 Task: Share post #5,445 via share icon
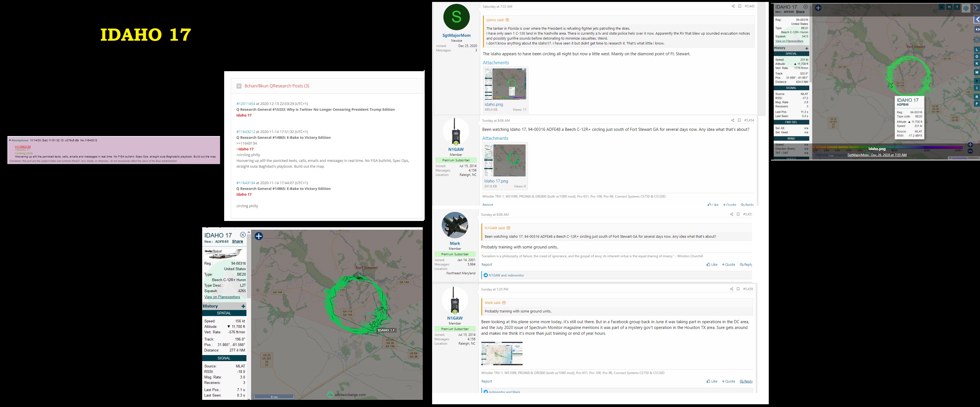click(733, 7)
